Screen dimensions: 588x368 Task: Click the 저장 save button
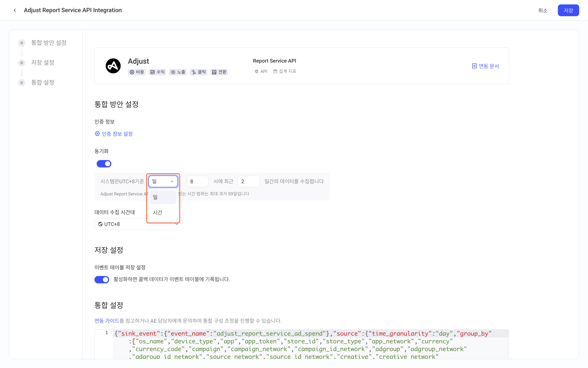[568, 10]
